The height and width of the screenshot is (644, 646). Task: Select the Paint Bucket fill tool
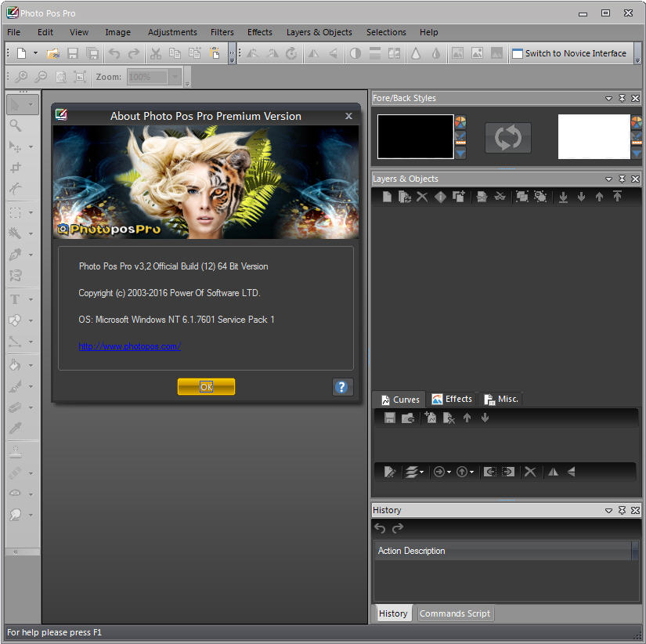click(16, 365)
